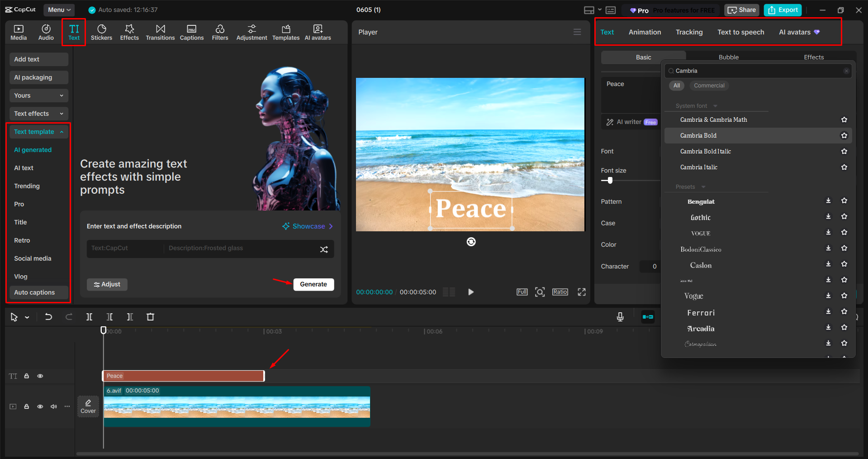Open the Stickers panel
This screenshot has width=868, height=459.
(101, 32)
